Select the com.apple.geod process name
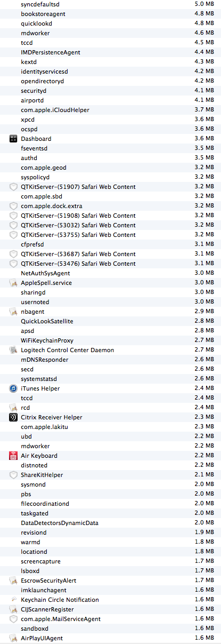The image size is (221, 644). point(44,168)
